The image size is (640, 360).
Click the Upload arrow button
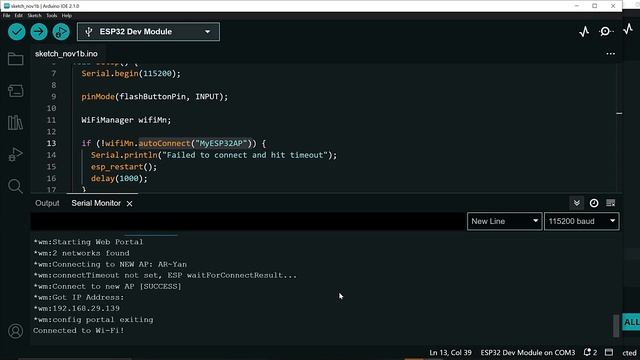point(39,32)
